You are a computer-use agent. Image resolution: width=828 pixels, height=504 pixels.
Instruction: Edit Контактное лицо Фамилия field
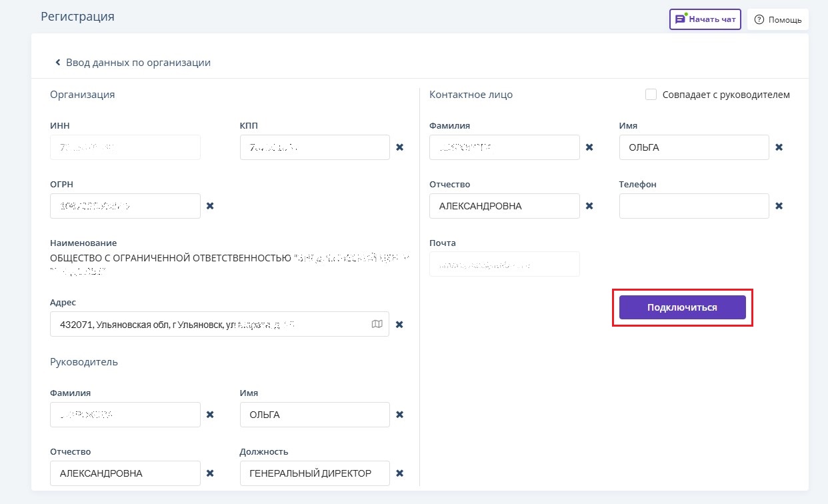point(505,147)
